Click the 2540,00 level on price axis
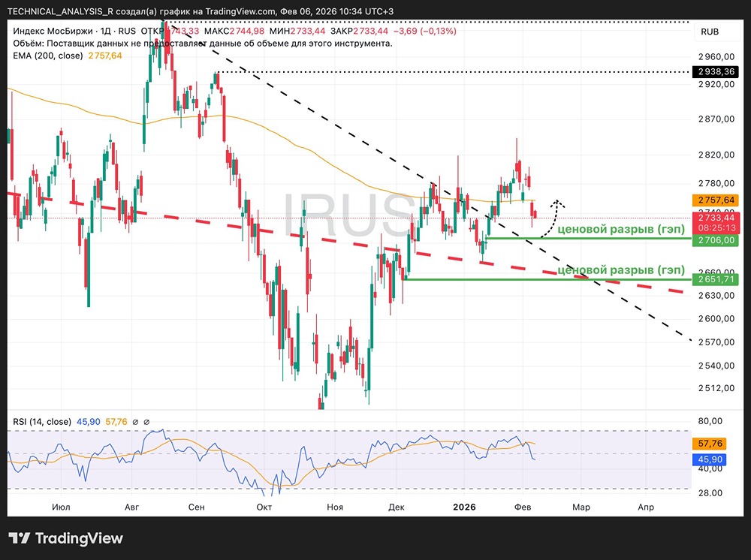This screenshot has width=751, height=560. (x=716, y=366)
